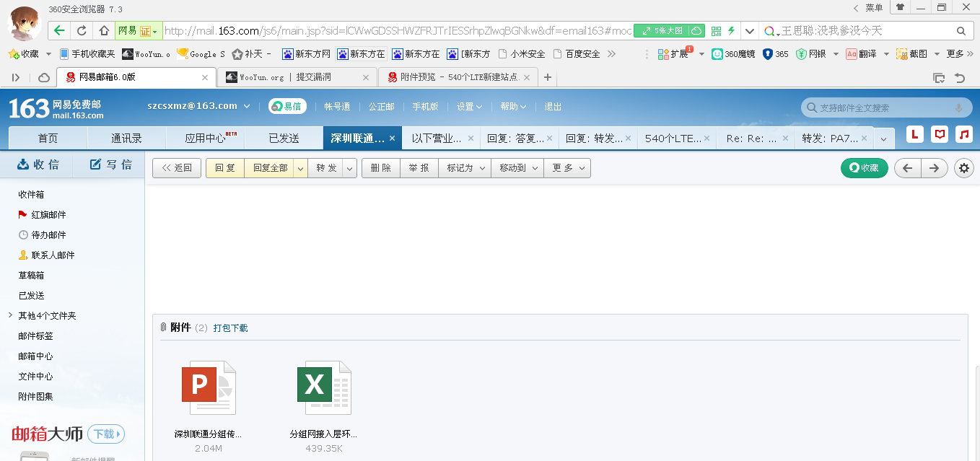Open 移动到 dropdown
This screenshot has height=461, width=980.
517,168
